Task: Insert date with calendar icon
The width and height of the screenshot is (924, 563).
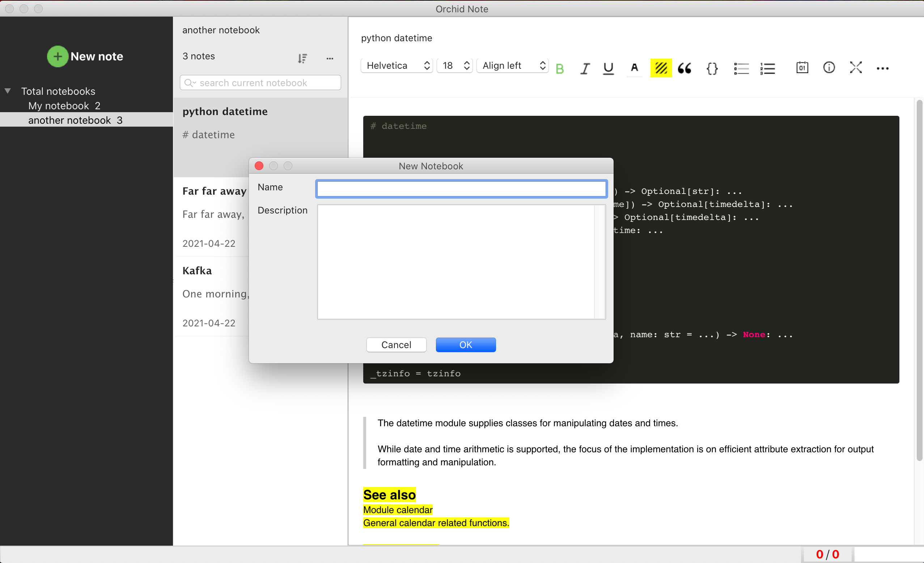Action: [x=802, y=68]
